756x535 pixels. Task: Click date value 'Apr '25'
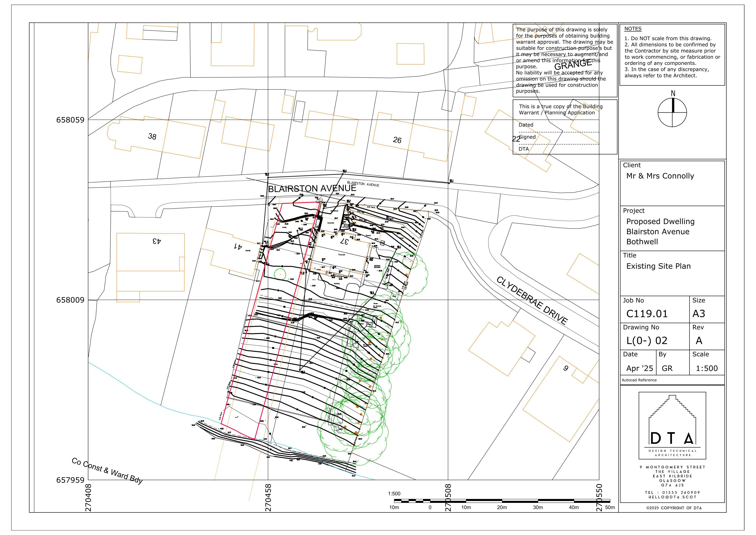point(639,368)
